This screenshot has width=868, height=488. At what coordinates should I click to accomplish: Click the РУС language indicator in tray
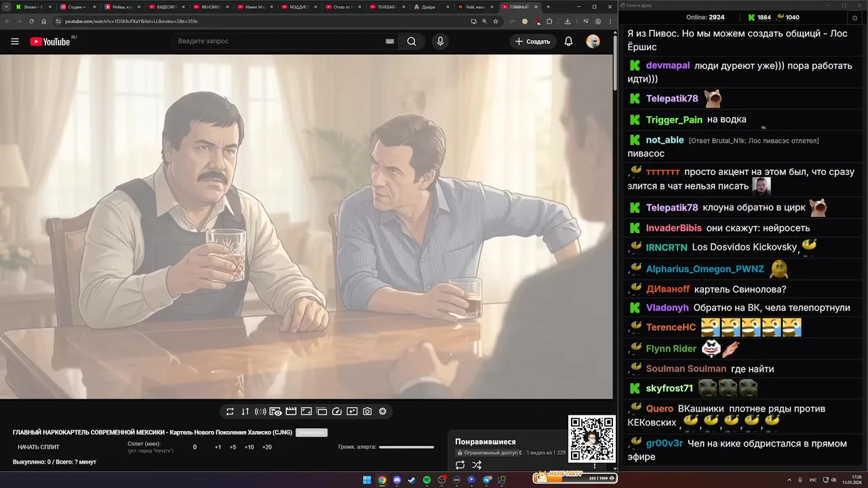click(x=813, y=480)
